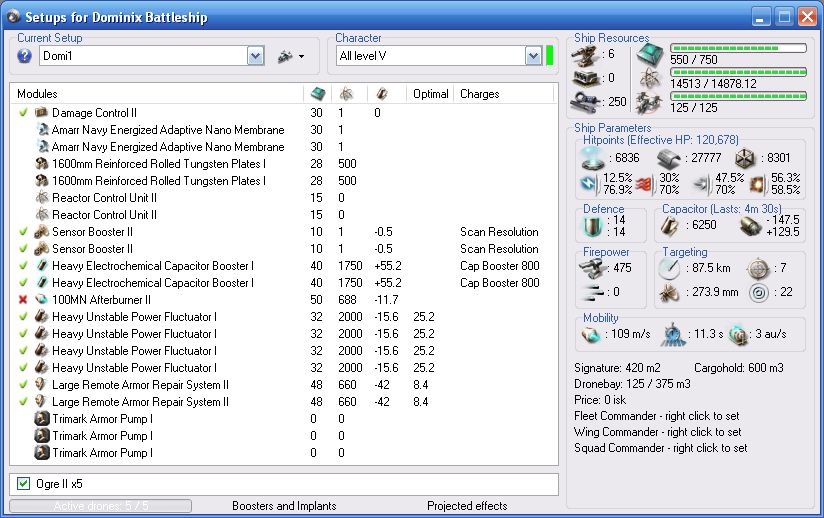
Task: Click the structure hull hitpoints icon
Action: (x=745, y=158)
